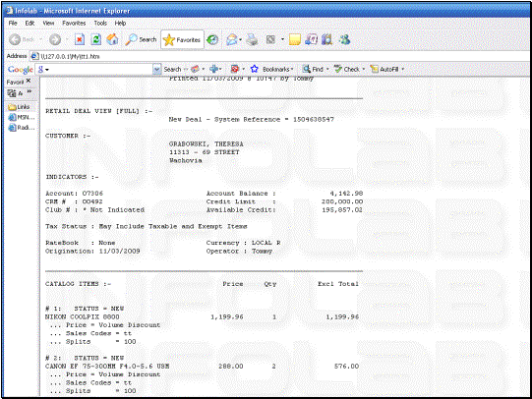Click the system reference number 1504638547
The height and width of the screenshot is (399, 532).
[314, 119]
